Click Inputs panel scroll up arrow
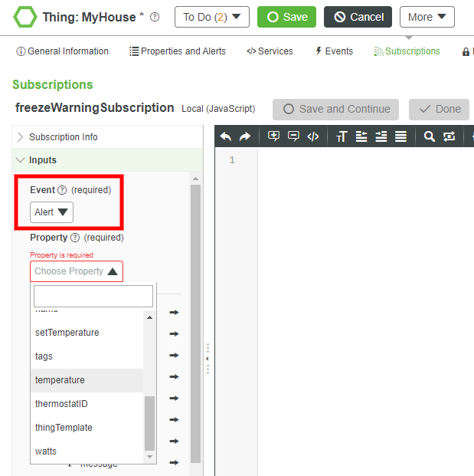 (195, 179)
